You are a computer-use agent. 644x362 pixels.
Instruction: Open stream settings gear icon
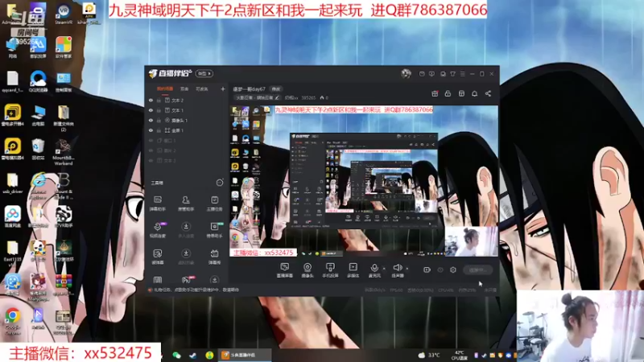point(453,269)
